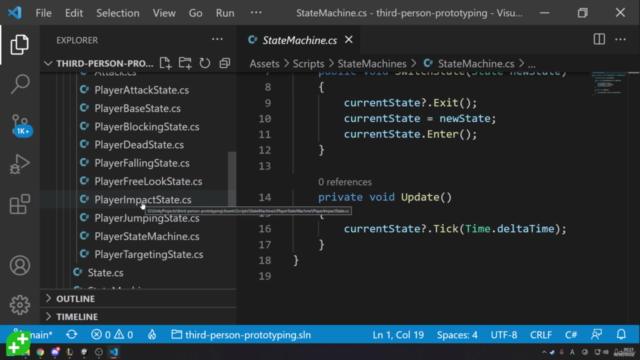Image resolution: width=640 pixels, height=360 pixels.
Task: Open PlayerAttackState.cs from the file tree
Action: point(141,90)
